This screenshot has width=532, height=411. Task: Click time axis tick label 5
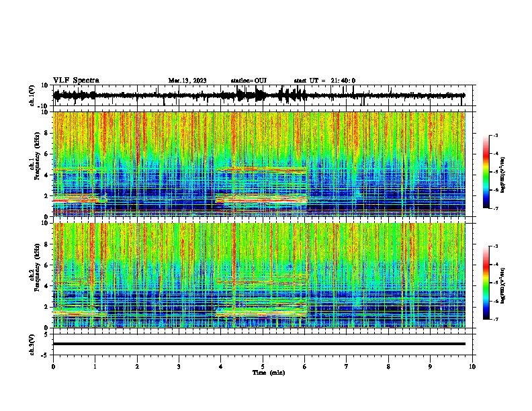pyautogui.click(x=263, y=367)
